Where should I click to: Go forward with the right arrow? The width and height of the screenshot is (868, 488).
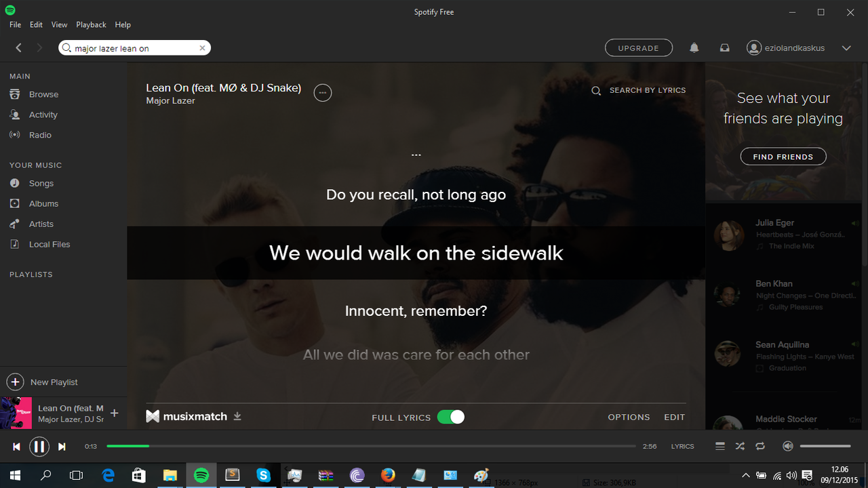pos(39,48)
